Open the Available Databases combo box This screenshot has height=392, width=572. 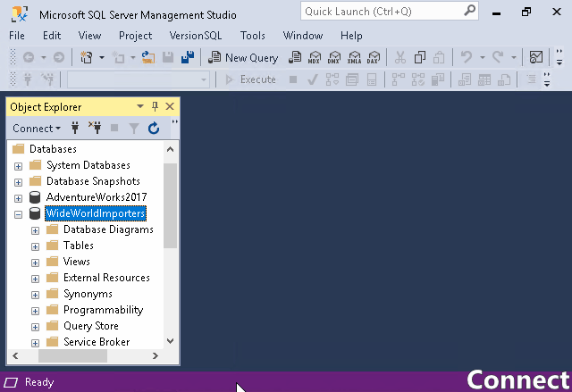click(x=139, y=79)
